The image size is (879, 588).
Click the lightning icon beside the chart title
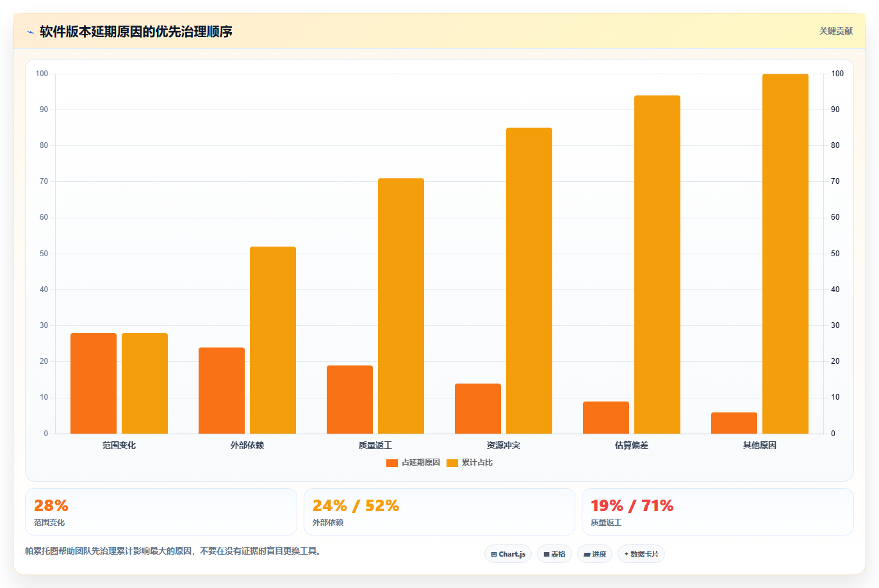click(30, 32)
